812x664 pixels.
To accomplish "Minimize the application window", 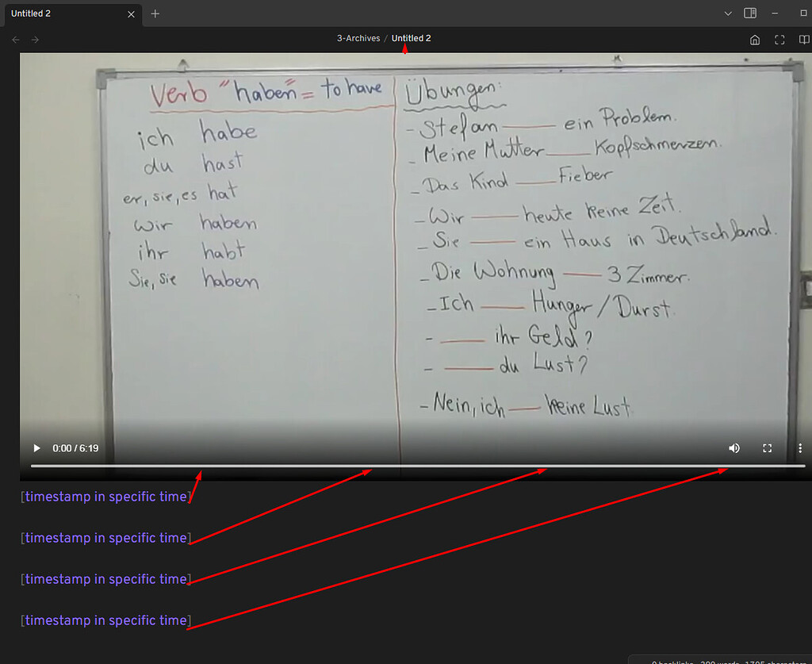I will [x=775, y=13].
